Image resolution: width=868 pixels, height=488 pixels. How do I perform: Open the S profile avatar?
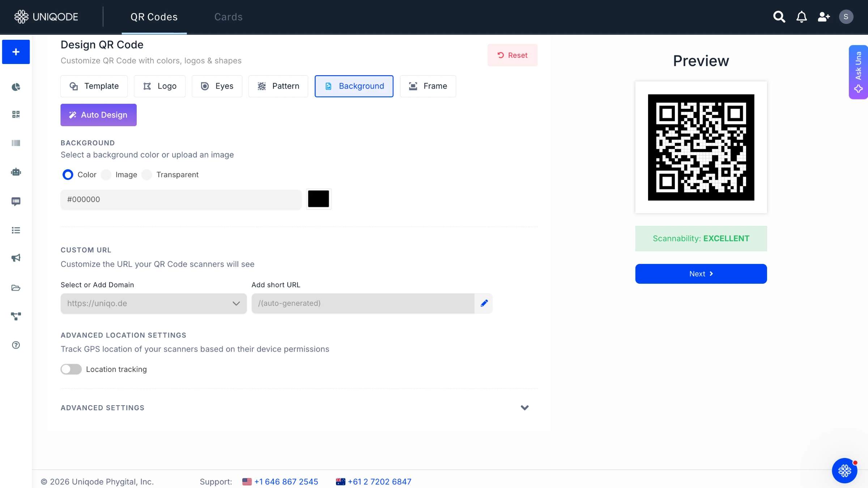[846, 17]
